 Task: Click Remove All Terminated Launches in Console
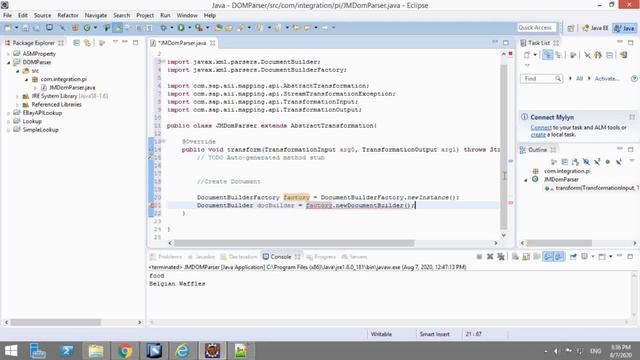click(x=501, y=257)
